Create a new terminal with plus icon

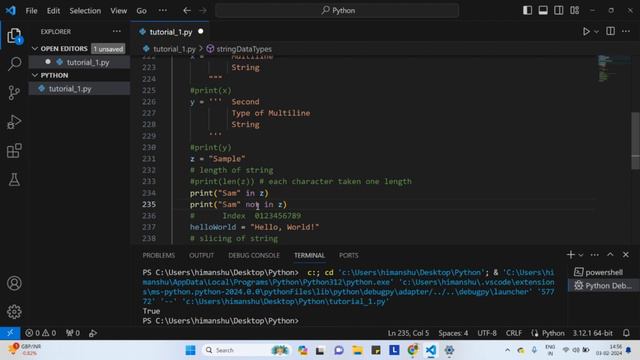click(570, 254)
